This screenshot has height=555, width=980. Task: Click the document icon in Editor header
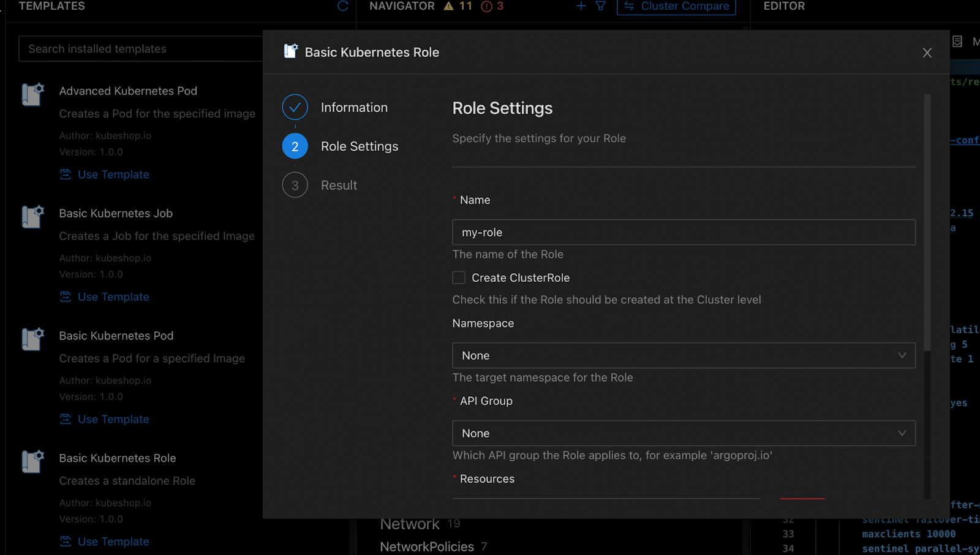click(x=957, y=41)
